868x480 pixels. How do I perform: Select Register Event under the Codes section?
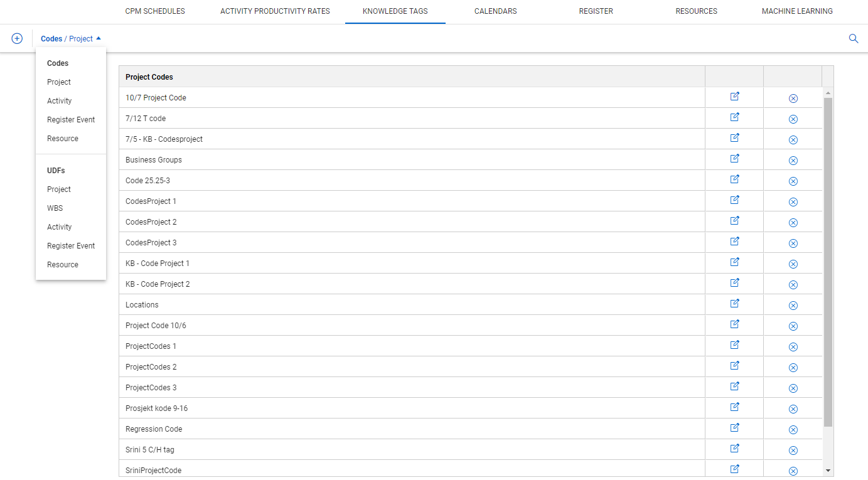point(71,119)
